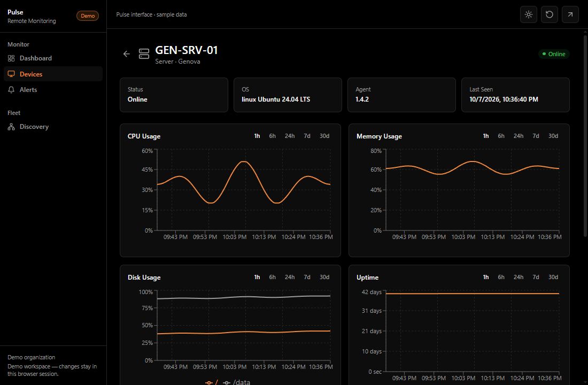Select 7d range for Disk Usage
Image resolution: width=588 pixels, height=385 pixels.
(307, 277)
